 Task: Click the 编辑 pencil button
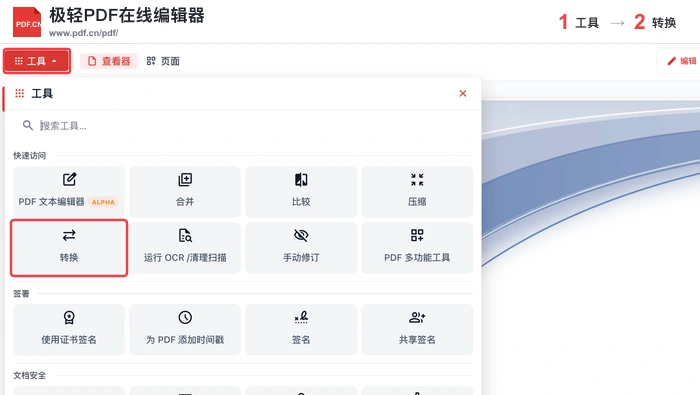click(681, 61)
